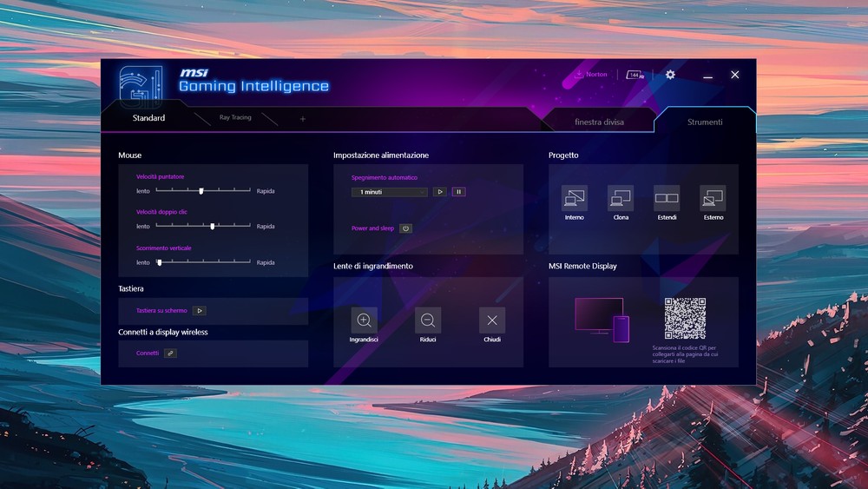This screenshot has height=489, width=868.
Task: Switch to the Standard profile tab
Action: pos(148,118)
